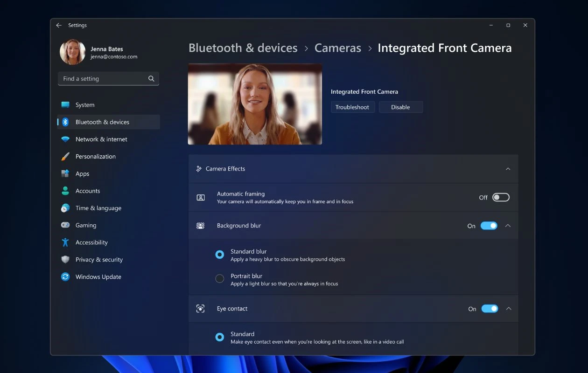The image size is (588, 373).
Task: Click the Disable camera button
Action: click(x=401, y=107)
